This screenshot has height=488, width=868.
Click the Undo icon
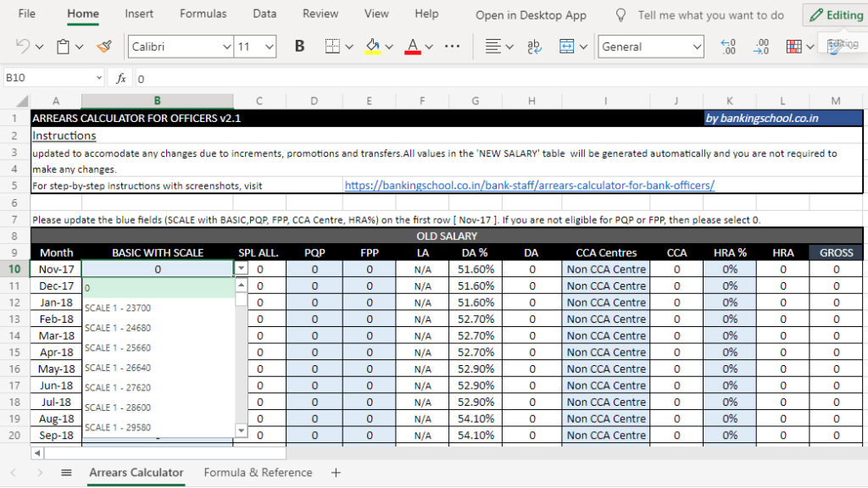coord(23,47)
